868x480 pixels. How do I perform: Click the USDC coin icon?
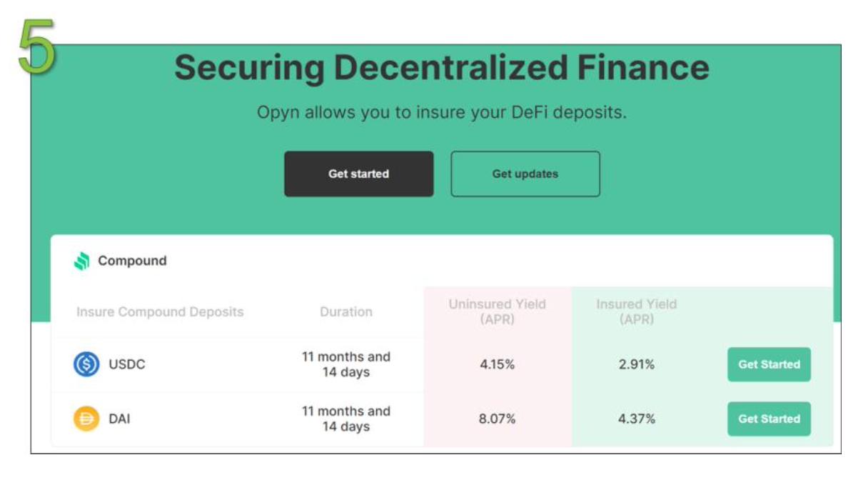coord(86,364)
